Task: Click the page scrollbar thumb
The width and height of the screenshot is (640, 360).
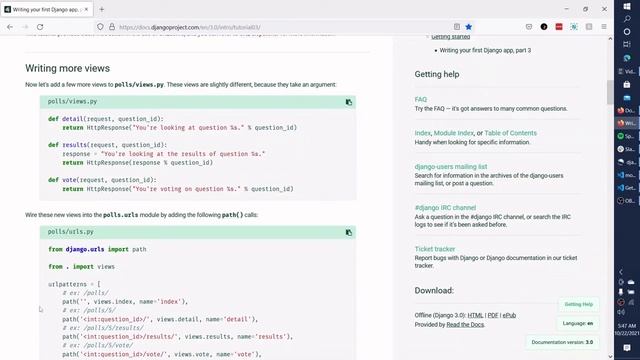Action: tap(610, 92)
